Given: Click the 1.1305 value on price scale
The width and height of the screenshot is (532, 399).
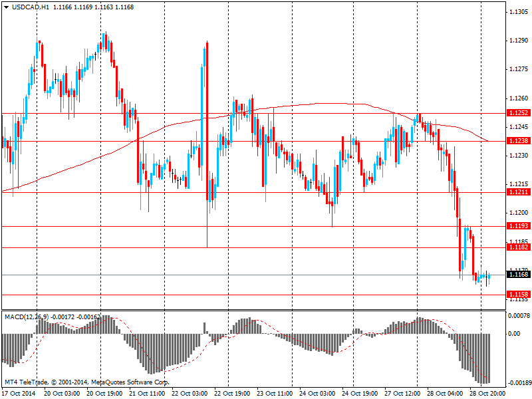Looking at the screenshot, I should [x=519, y=13].
